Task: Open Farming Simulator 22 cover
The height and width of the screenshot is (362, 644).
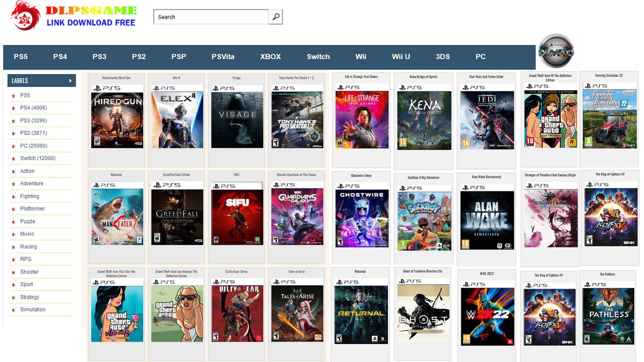Action: click(x=610, y=115)
